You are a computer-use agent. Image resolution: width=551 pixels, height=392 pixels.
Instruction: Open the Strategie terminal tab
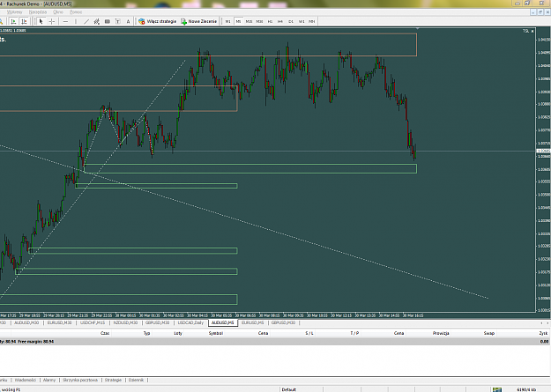(x=113, y=380)
